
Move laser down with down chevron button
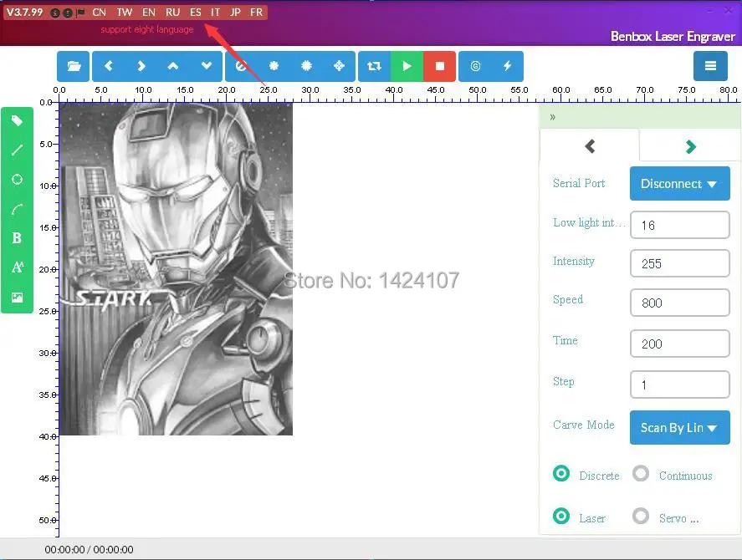(x=207, y=66)
